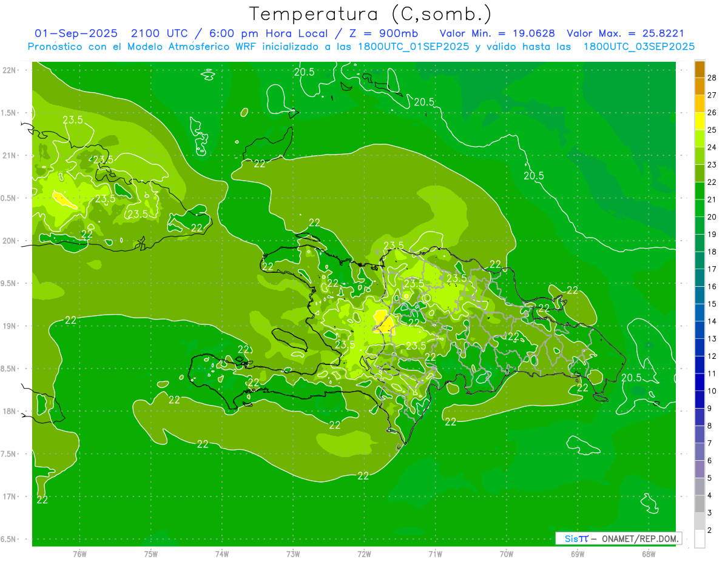
Task: Click the '20N' latitude axis label
Action: 9,241
